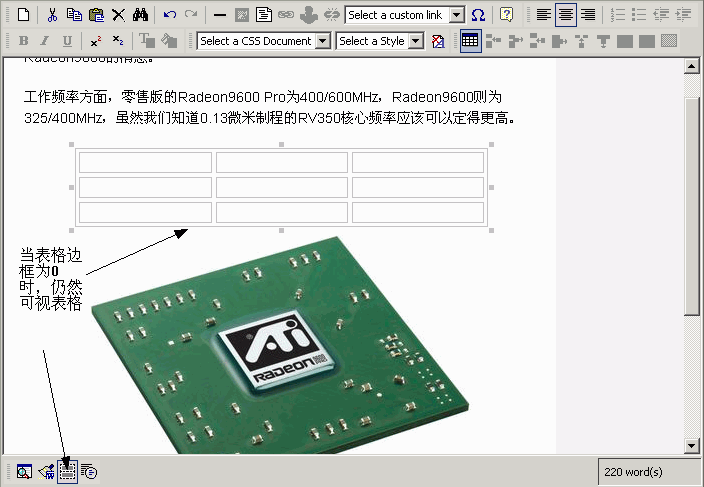Image resolution: width=704 pixels, height=487 pixels.
Task: Click the broken chain remove-link icon
Action: click(x=332, y=15)
